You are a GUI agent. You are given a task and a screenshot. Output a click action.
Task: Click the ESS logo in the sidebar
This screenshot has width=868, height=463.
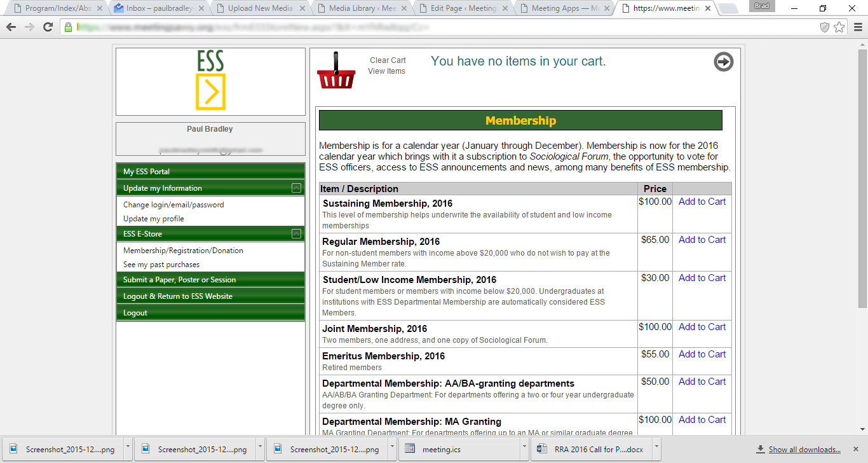point(210,81)
